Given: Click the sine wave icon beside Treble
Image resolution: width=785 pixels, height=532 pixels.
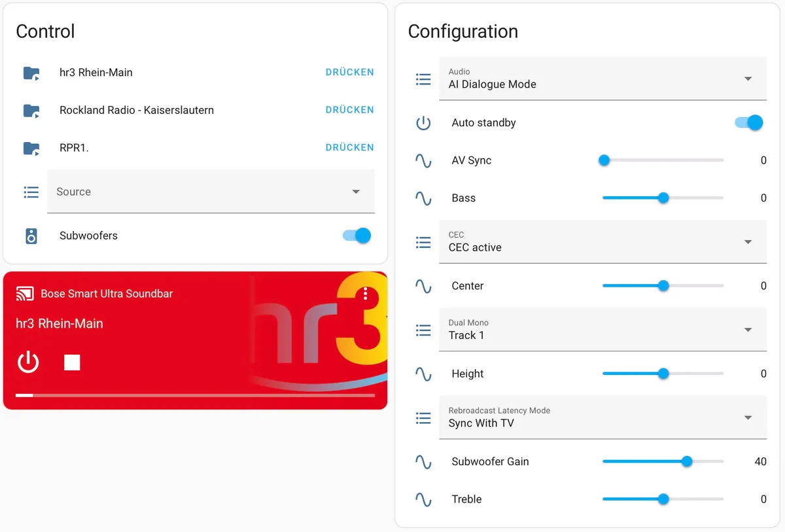Looking at the screenshot, I should [423, 500].
